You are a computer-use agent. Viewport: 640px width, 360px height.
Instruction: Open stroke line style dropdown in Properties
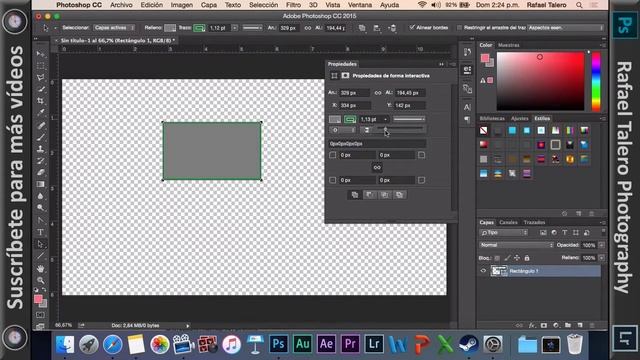click(409, 119)
